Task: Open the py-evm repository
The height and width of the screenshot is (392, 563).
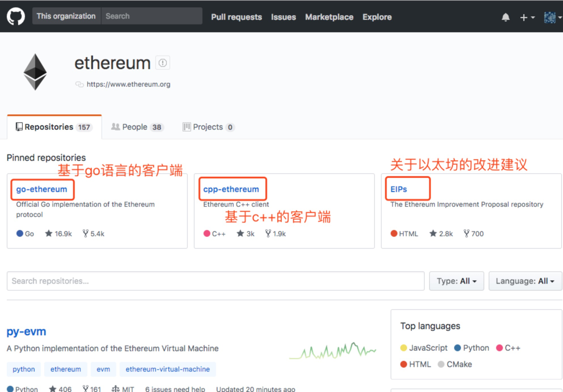Action: 26,332
